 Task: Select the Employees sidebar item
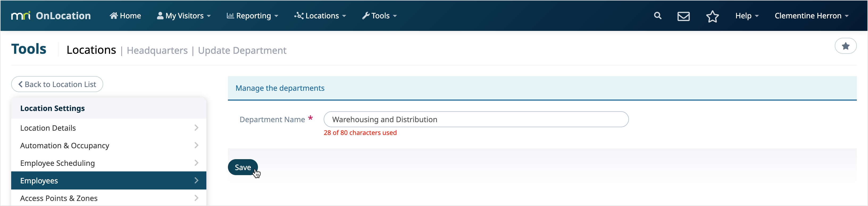click(108, 180)
